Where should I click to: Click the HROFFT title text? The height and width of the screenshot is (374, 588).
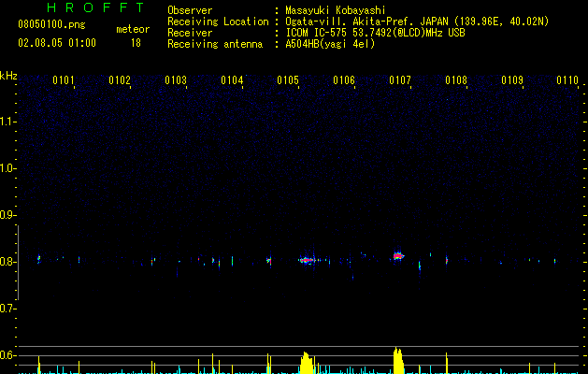click(95, 7)
